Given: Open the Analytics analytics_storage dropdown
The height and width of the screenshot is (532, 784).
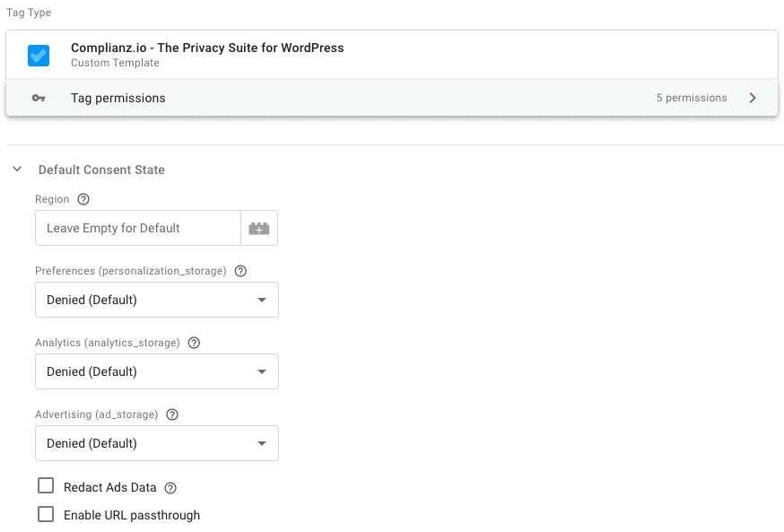Looking at the screenshot, I should (x=156, y=371).
